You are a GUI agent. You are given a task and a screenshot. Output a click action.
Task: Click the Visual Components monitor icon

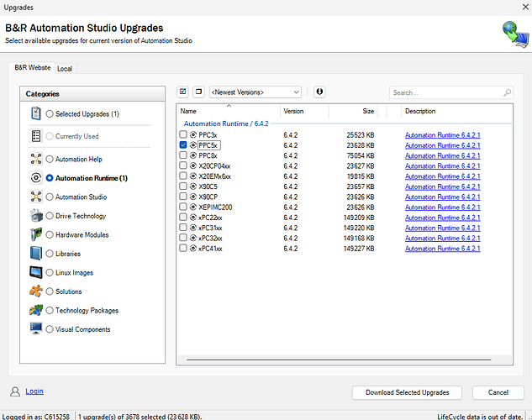pos(36,328)
